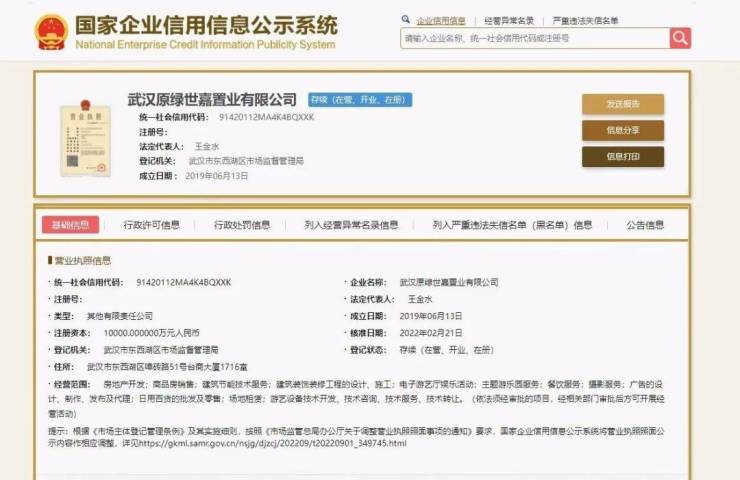Screen dimensions: 740x480
Task: Click the 登记状态 value 存续（在营、开业、在册）
Action: [446, 350]
